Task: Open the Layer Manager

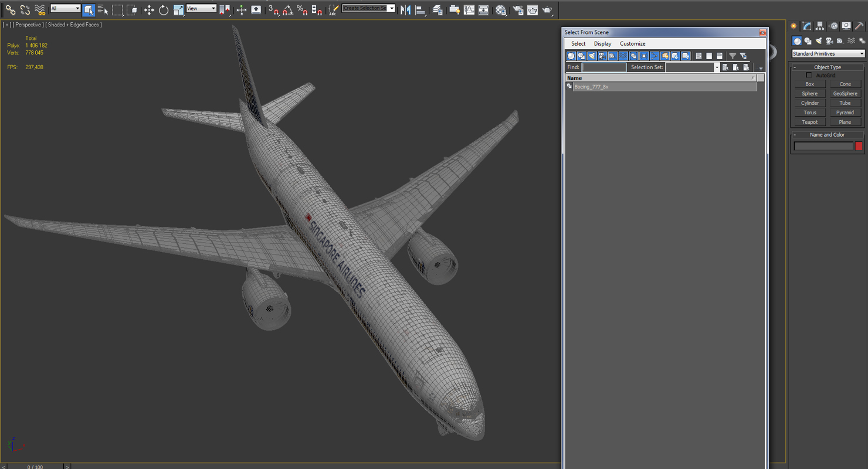Action: tap(438, 9)
